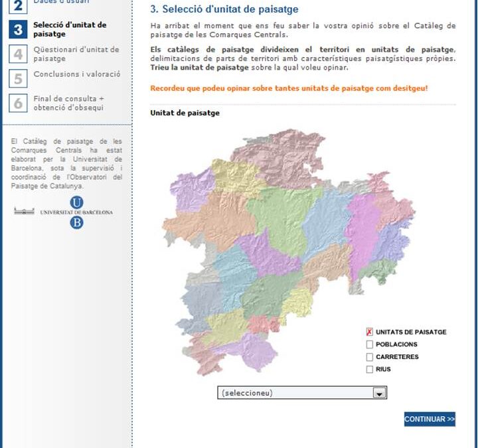Click the 'Trieu la unitat de paisatge' bold text
This screenshot has height=448, width=478.
click(199, 67)
